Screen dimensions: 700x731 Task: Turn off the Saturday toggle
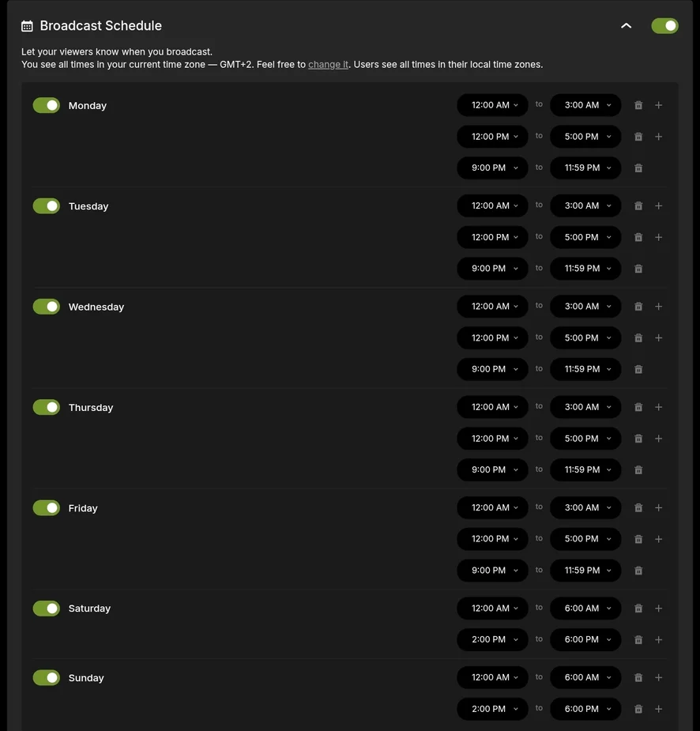(47, 609)
